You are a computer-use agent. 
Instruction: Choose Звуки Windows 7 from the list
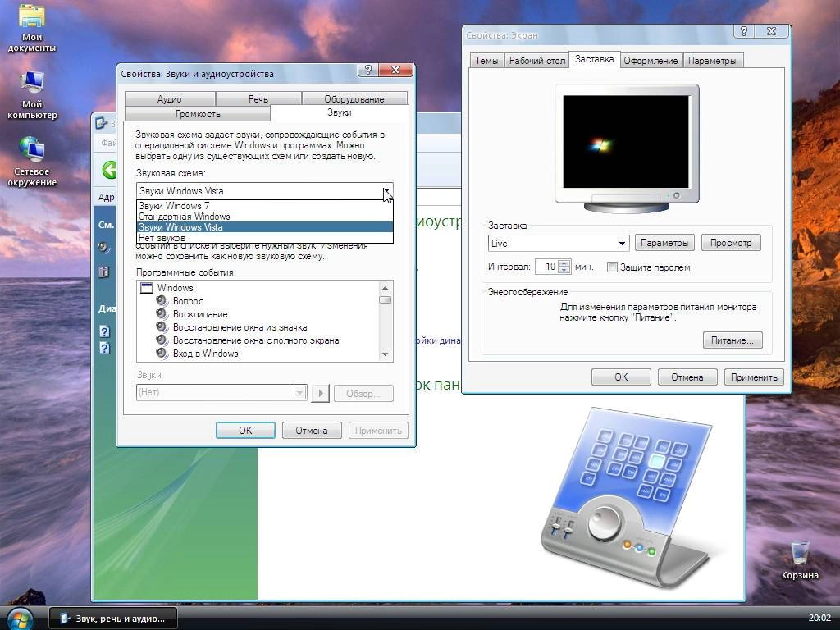pos(265,206)
